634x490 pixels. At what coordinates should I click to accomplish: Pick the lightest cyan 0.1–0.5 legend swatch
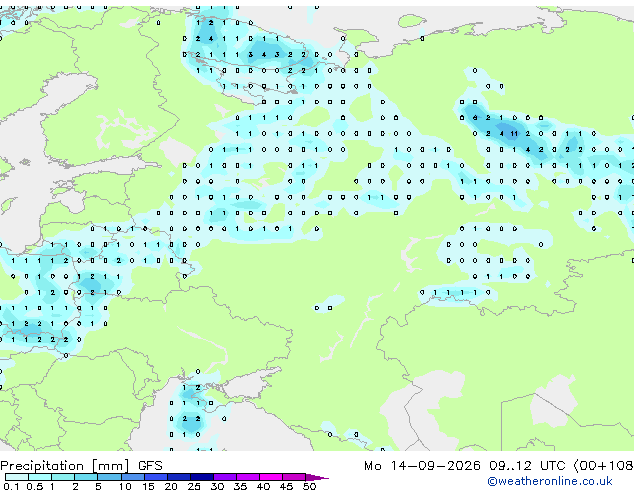click(x=17, y=477)
